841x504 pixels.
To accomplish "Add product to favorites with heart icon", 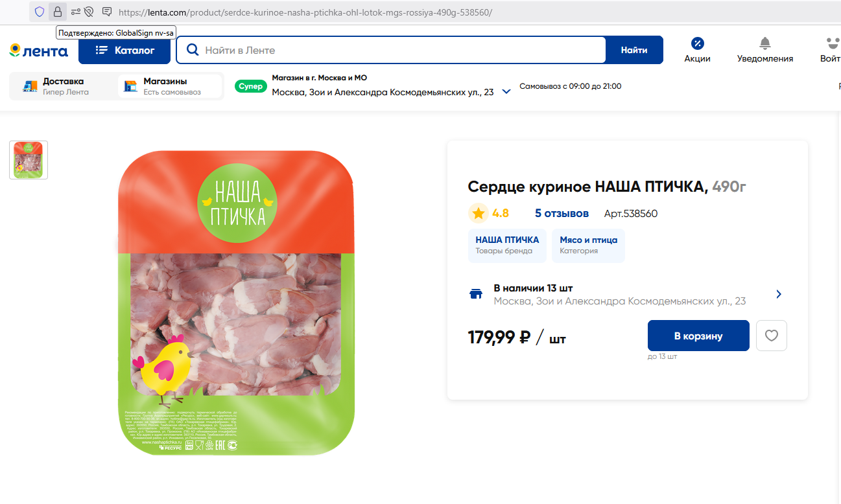I will [771, 336].
